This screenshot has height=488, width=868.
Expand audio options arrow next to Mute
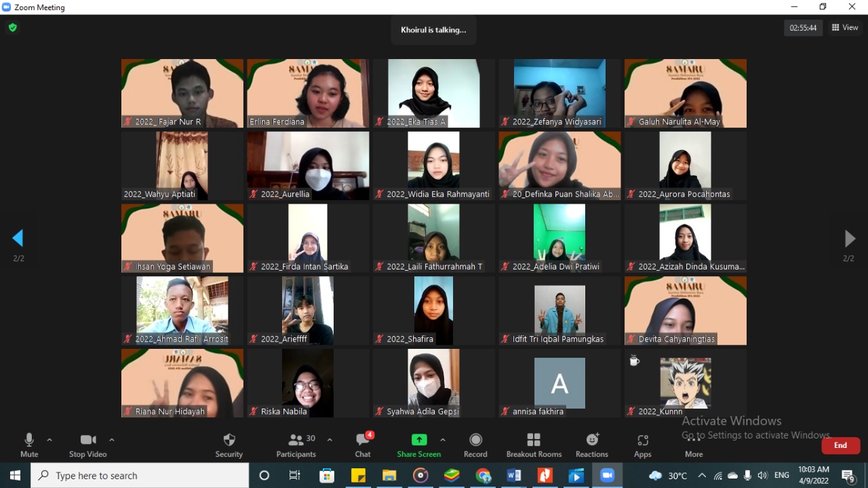coord(50,440)
